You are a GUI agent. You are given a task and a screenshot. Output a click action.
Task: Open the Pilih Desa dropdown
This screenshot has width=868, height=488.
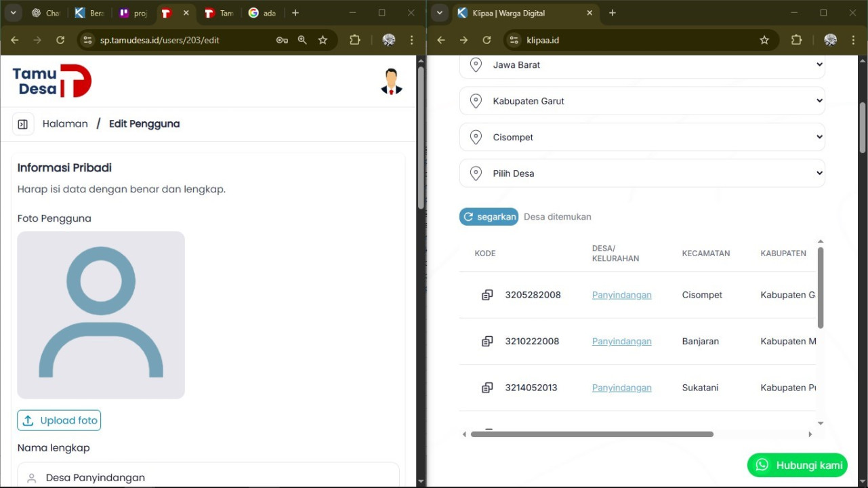click(642, 174)
